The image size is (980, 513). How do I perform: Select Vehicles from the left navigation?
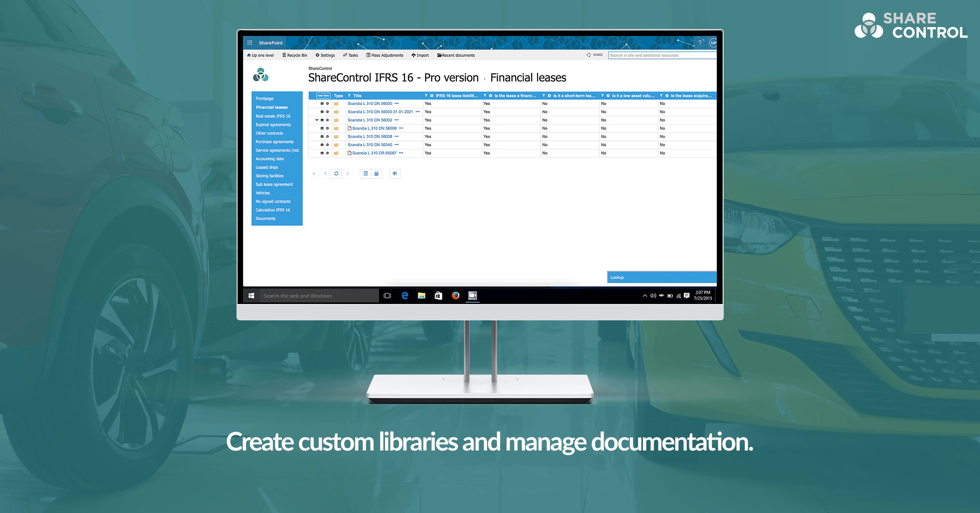tap(263, 193)
